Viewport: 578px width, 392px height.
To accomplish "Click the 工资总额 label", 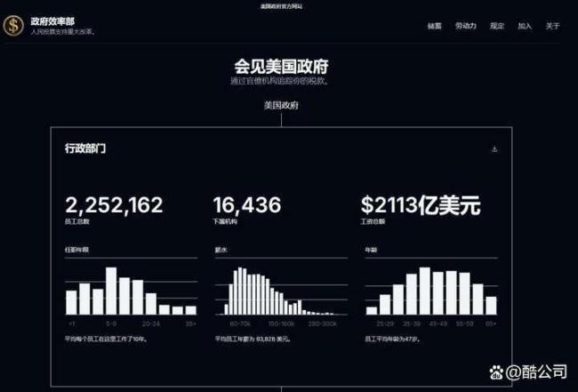I will coord(373,221).
